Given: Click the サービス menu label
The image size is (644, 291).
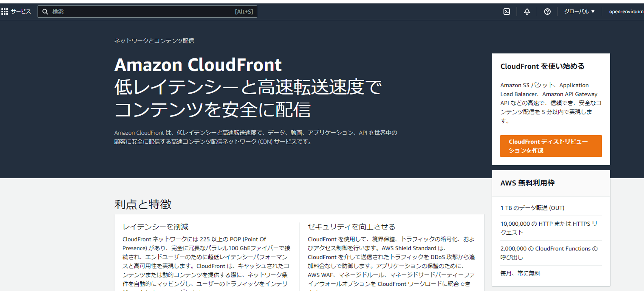Looking at the screenshot, I should (x=21, y=12).
